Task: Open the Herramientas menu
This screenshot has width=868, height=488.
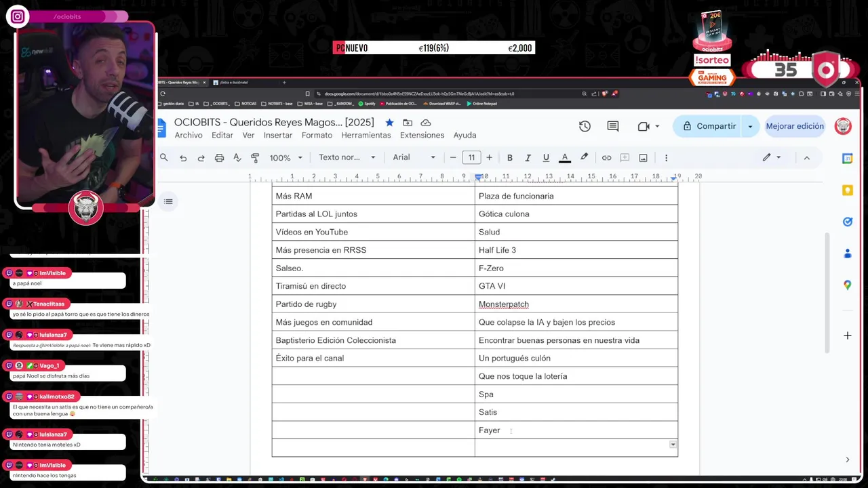Action: pyautogui.click(x=366, y=136)
